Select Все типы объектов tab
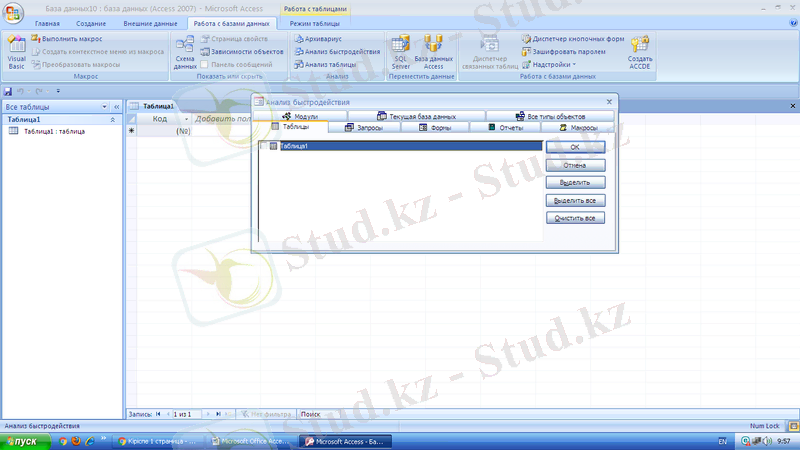 point(550,116)
